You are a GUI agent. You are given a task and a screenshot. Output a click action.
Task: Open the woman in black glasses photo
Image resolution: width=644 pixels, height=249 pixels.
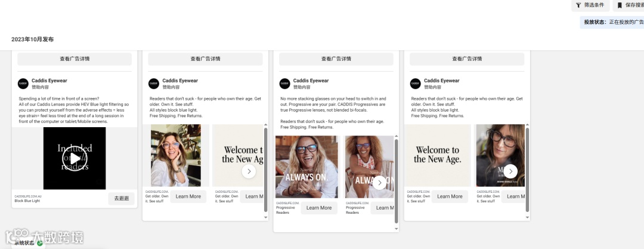(500, 156)
